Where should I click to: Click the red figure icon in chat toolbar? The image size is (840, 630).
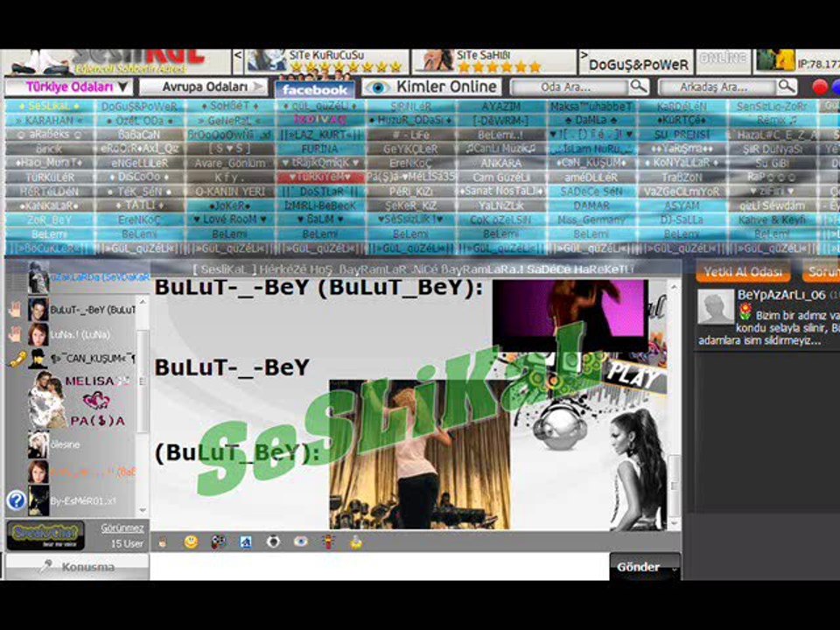point(328,542)
